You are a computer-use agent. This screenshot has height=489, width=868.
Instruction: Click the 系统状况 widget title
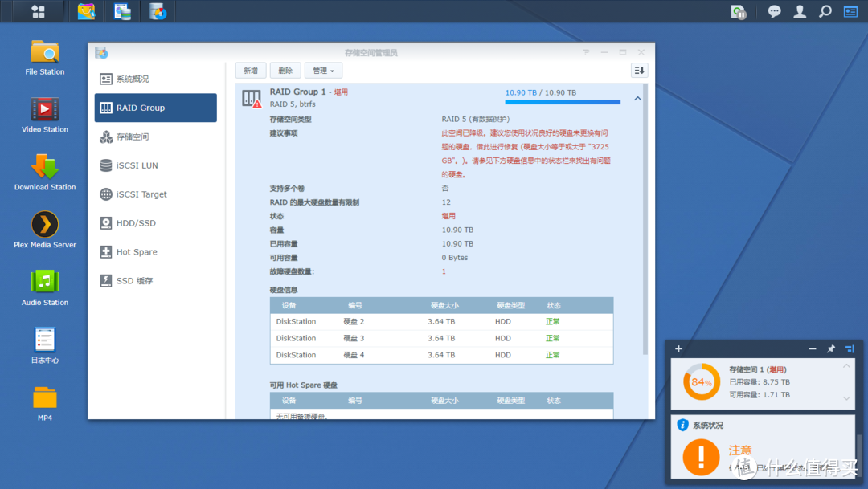click(x=708, y=426)
